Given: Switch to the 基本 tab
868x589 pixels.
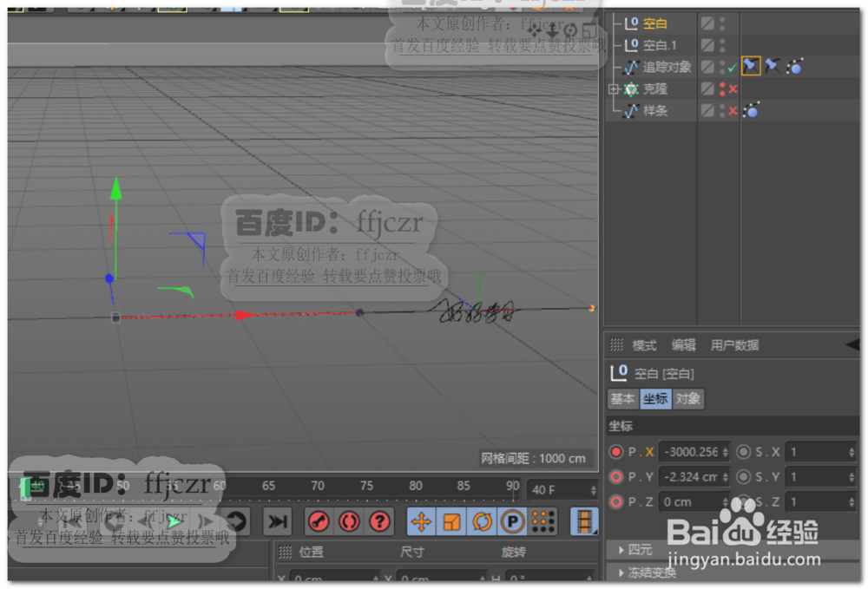Looking at the screenshot, I should click(622, 399).
